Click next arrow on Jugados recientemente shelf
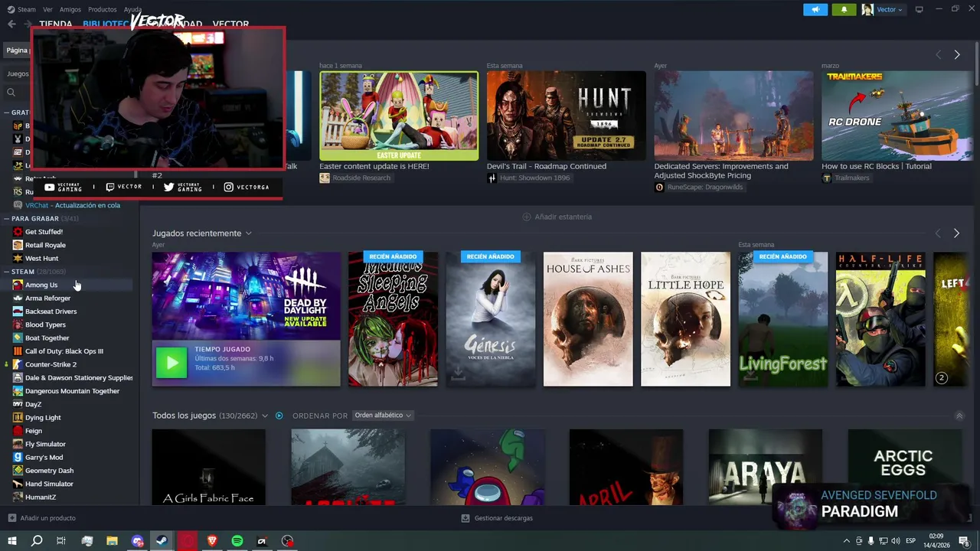Viewport: 980px width, 551px height. (957, 233)
